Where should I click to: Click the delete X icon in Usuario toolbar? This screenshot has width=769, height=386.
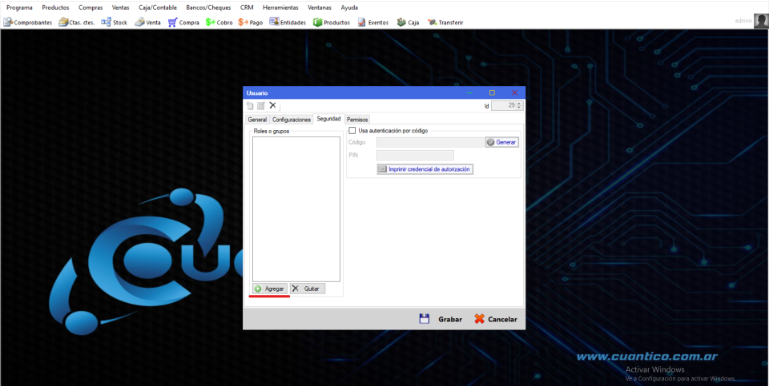pyautogui.click(x=273, y=105)
